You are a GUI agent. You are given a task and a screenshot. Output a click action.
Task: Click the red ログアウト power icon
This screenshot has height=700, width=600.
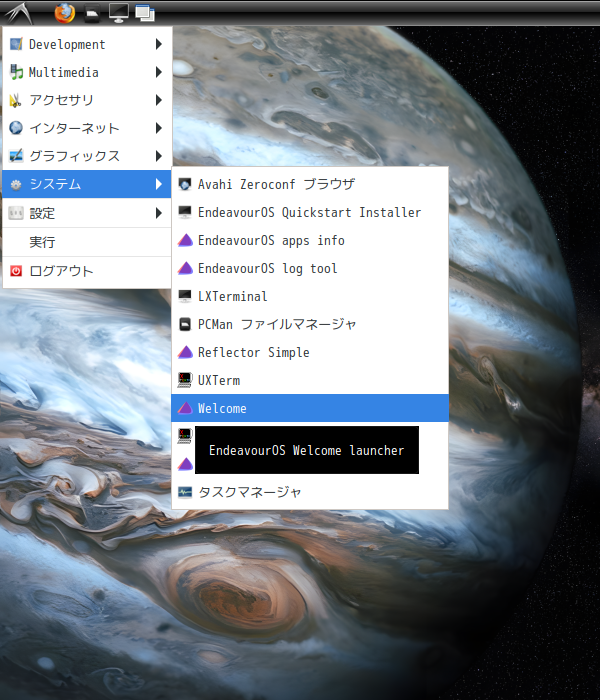[x=16, y=271]
